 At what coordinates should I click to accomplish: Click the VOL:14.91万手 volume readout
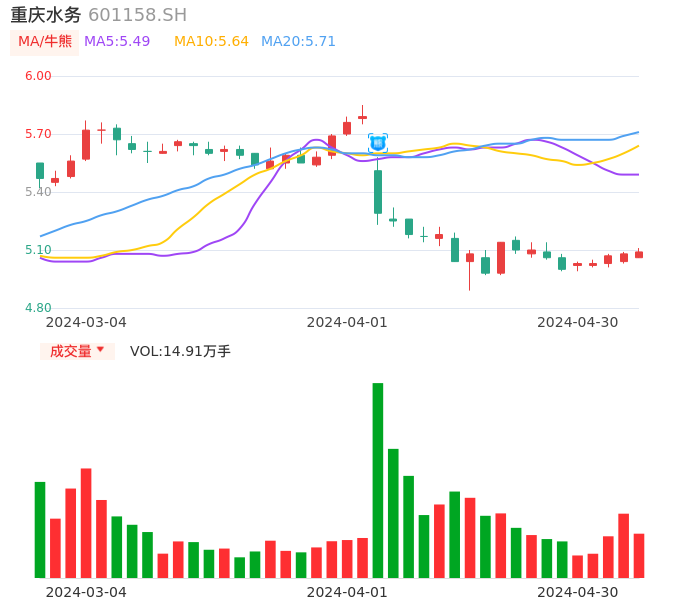click(180, 351)
